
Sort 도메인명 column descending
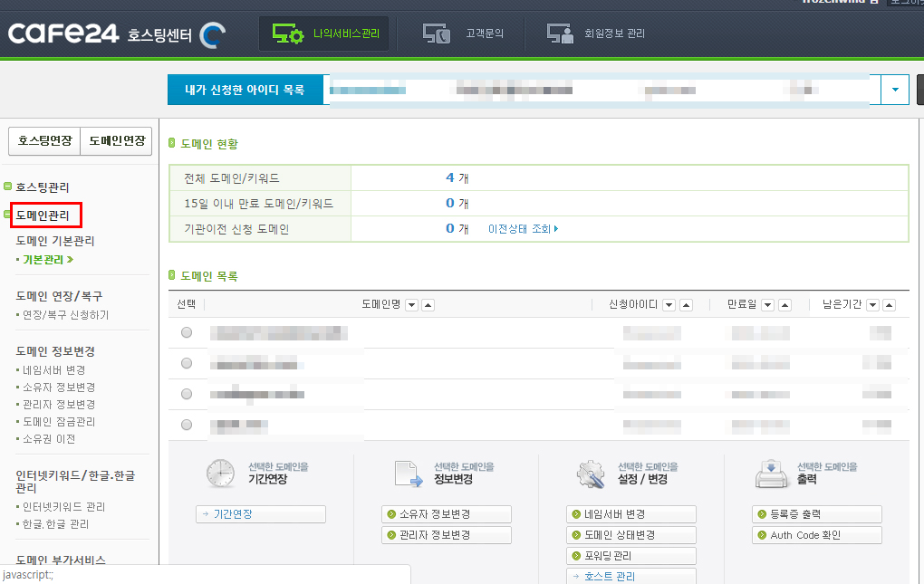pyautogui.click(x=412, y=305)
